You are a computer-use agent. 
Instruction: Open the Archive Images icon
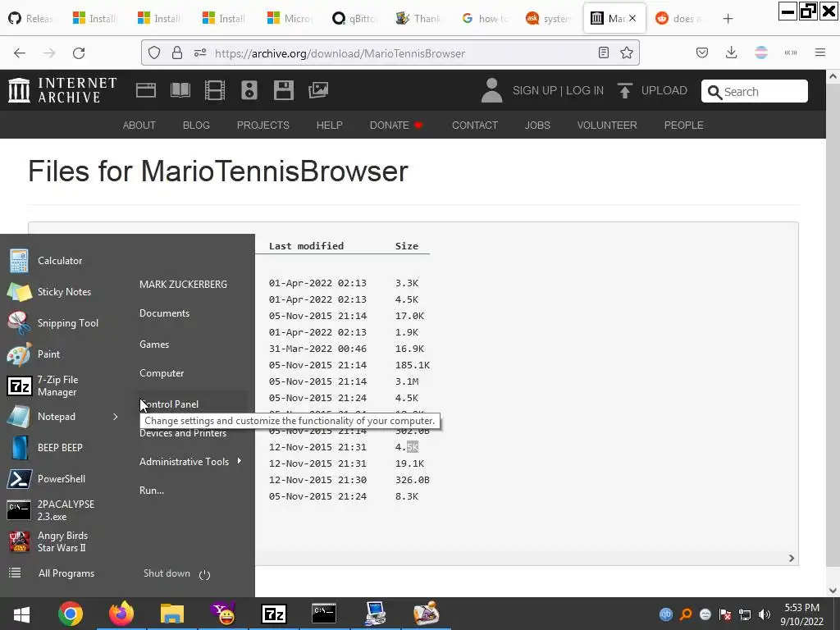318,90
